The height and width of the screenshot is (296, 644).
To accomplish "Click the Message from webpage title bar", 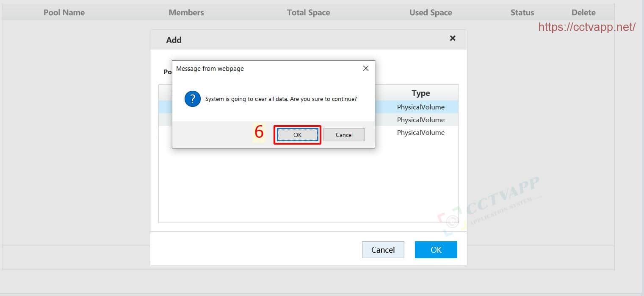I will pyautogui.click(x=263, y=69).
